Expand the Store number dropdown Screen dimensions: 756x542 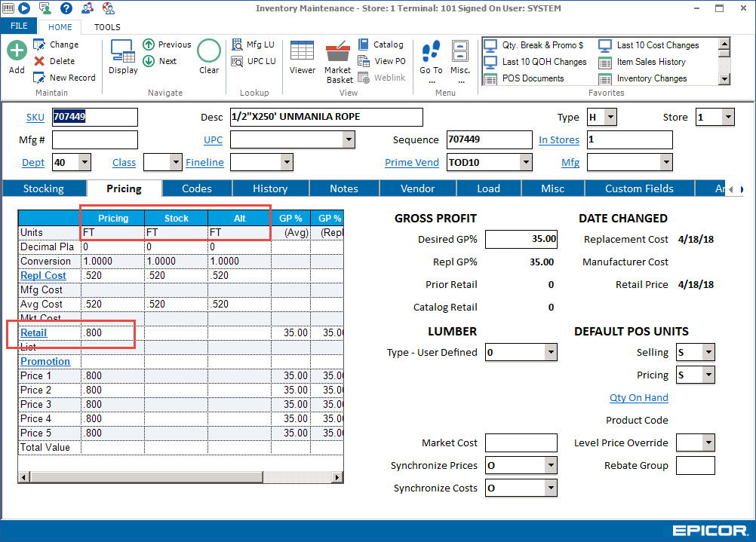click(729, 118)
